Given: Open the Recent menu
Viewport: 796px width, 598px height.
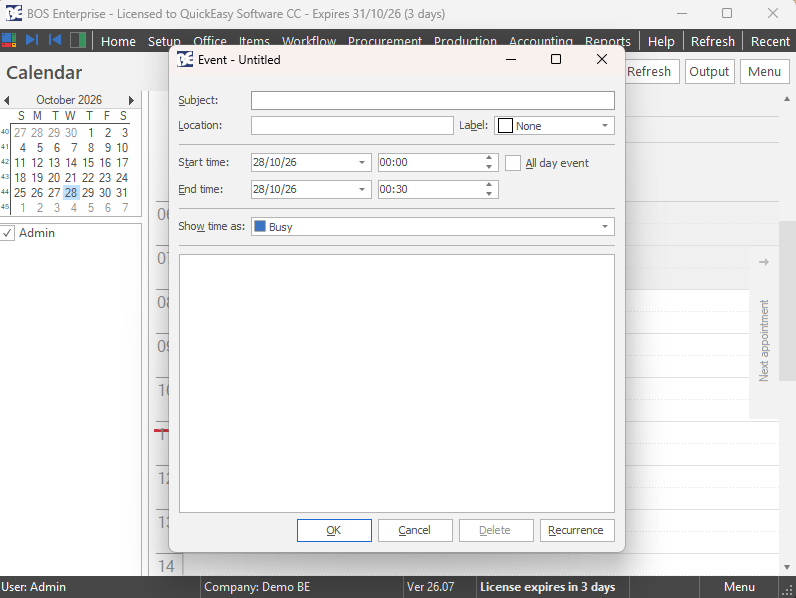Looking at the screenshot, I should (770, 41).
